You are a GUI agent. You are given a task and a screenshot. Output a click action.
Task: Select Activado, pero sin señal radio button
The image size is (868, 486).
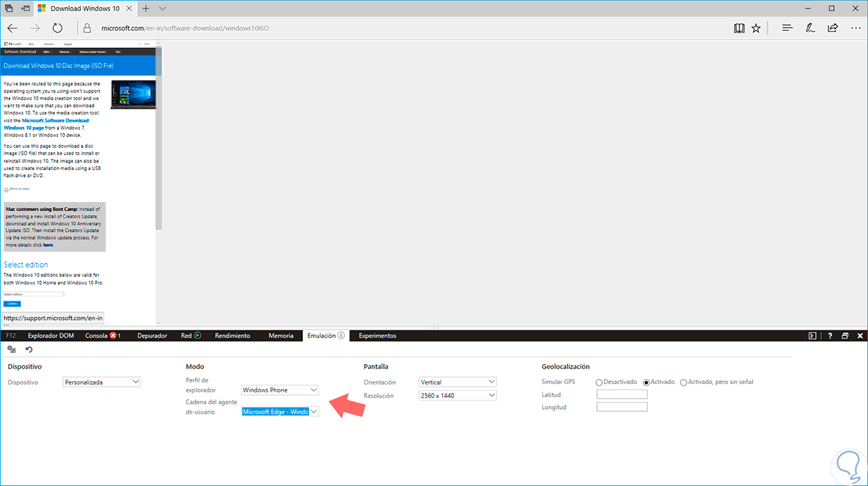click(x=684, y=382)
